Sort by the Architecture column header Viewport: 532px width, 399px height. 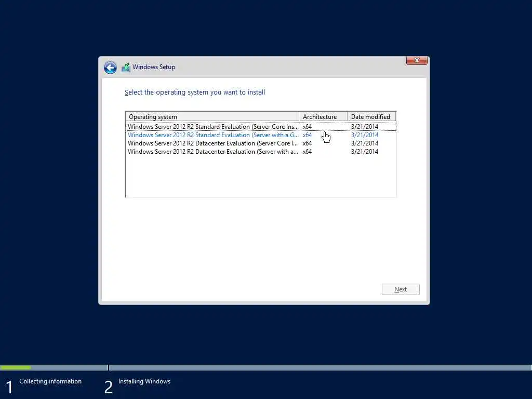323,117
